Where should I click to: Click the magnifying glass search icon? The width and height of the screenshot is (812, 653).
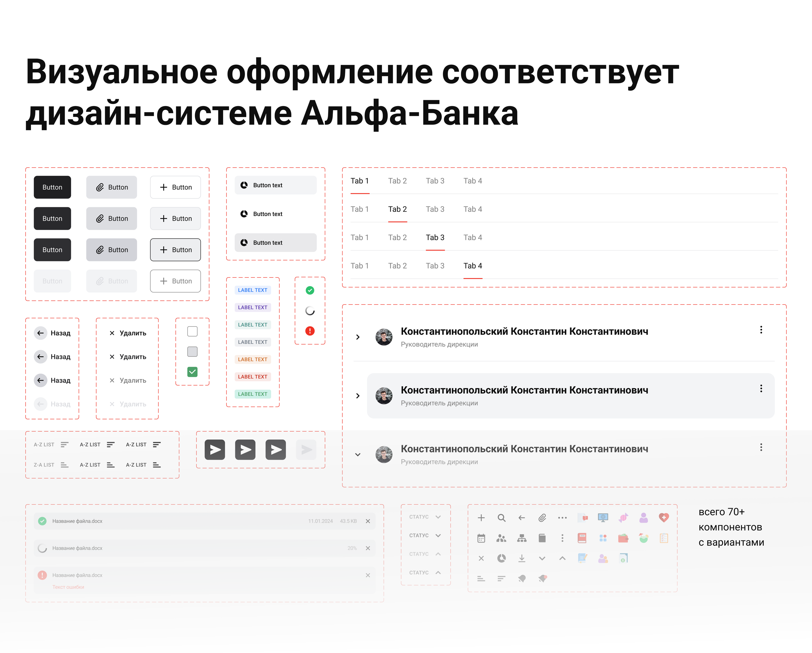pyautogui.click(x=501, y=518)
